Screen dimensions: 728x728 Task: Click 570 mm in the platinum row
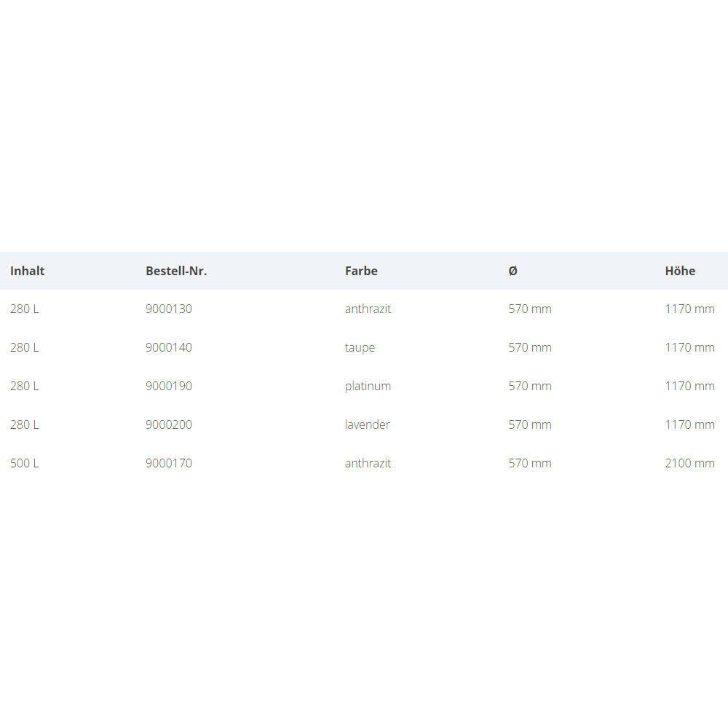click(530, 386)
